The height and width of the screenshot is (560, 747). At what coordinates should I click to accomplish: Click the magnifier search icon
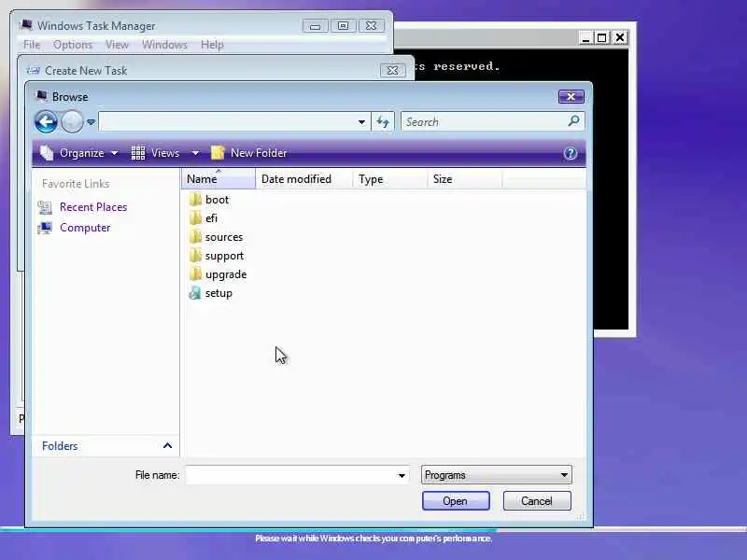[574, 121]
